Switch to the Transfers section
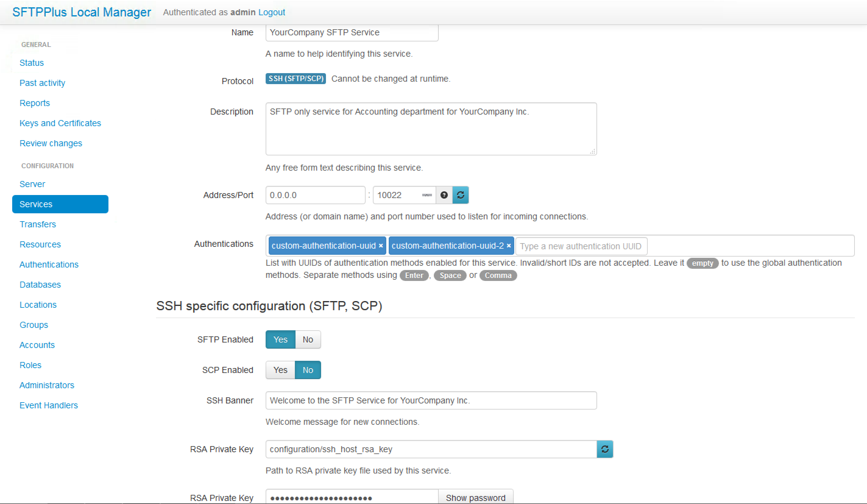 coord(38,224)
